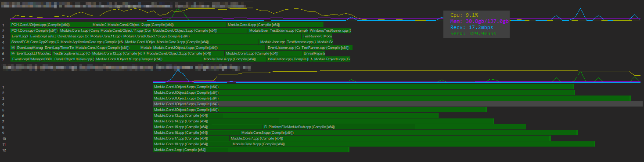Select the Module.Core.16.cpp compile bar
The image size is (644, 162).
(x=197, y=133)
